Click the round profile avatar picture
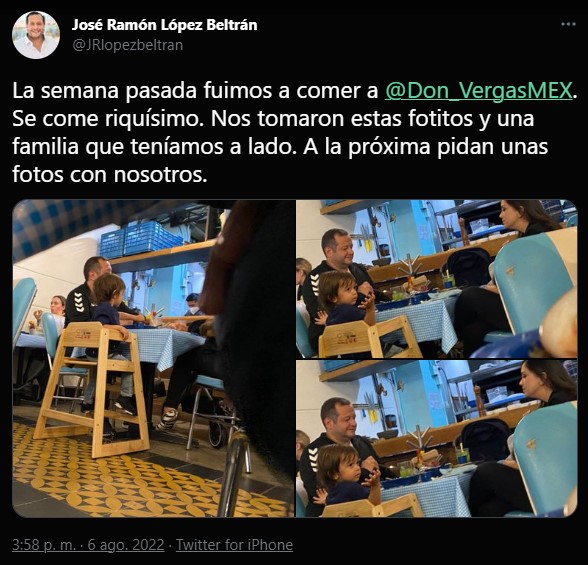Image resolution: width=588 pixels, height=565 pixels. point(36,35)
